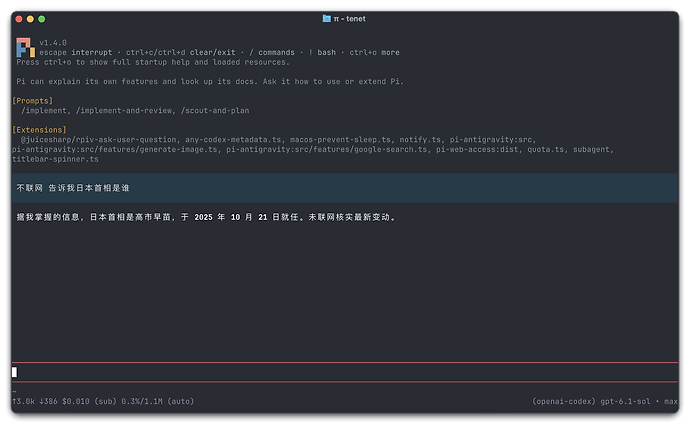Click the "quota.ts" extension name
The image size is (690, 427).
click(x=546, y=149)
